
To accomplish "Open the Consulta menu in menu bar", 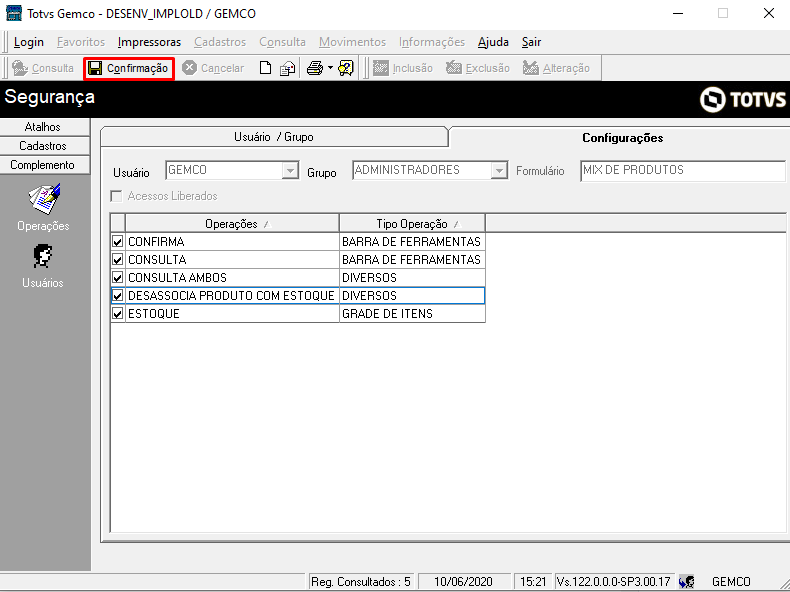I will point(283,42).
